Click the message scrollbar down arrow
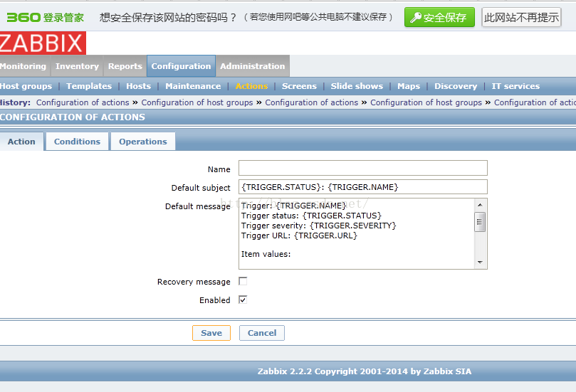This screenshot has width=576, height=392. pyautogui.click(x=480, y=263)
